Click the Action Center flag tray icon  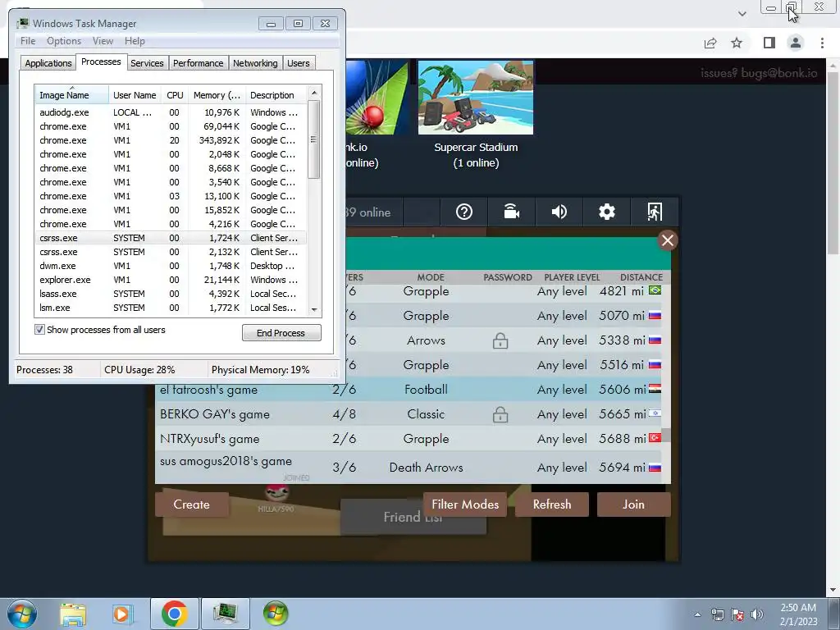737,614
